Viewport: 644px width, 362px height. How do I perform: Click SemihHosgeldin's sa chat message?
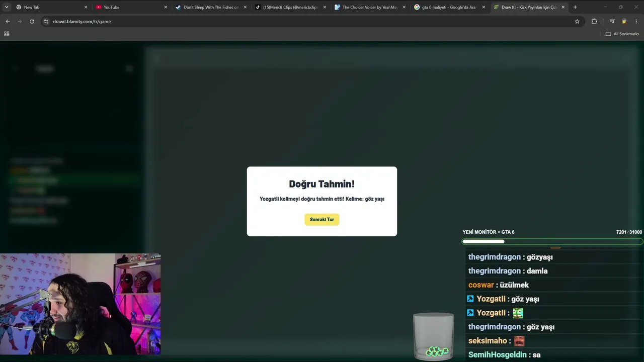504,355
